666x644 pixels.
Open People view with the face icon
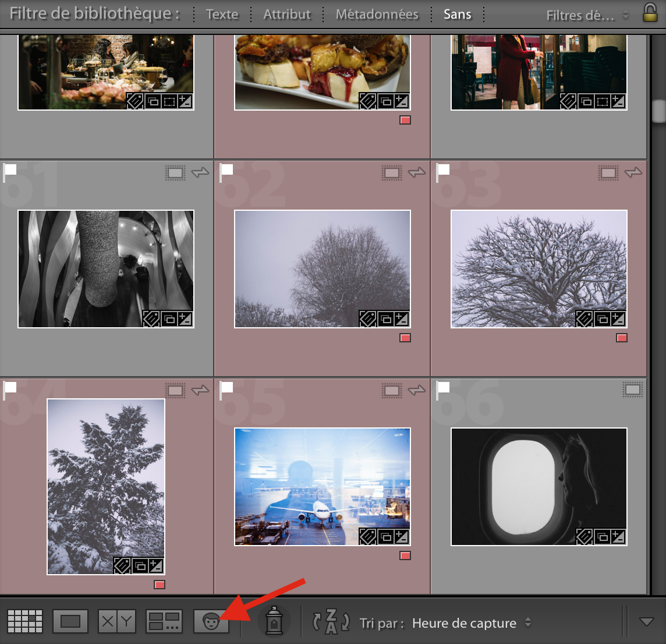211,621
